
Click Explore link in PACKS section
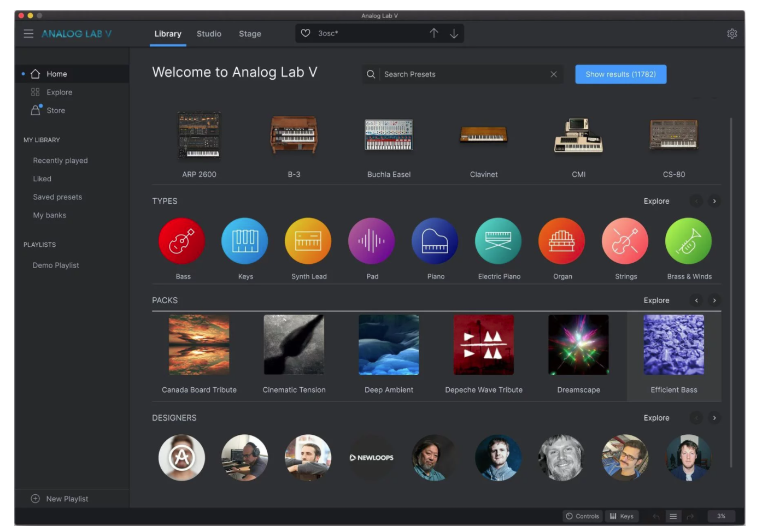pos(657,300)
